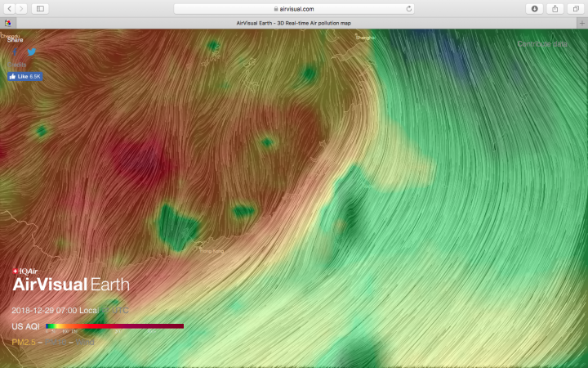Screen dimensions: 588x368
Task: Go forward with Safari's forward arrow
Action: coord(21,9)
